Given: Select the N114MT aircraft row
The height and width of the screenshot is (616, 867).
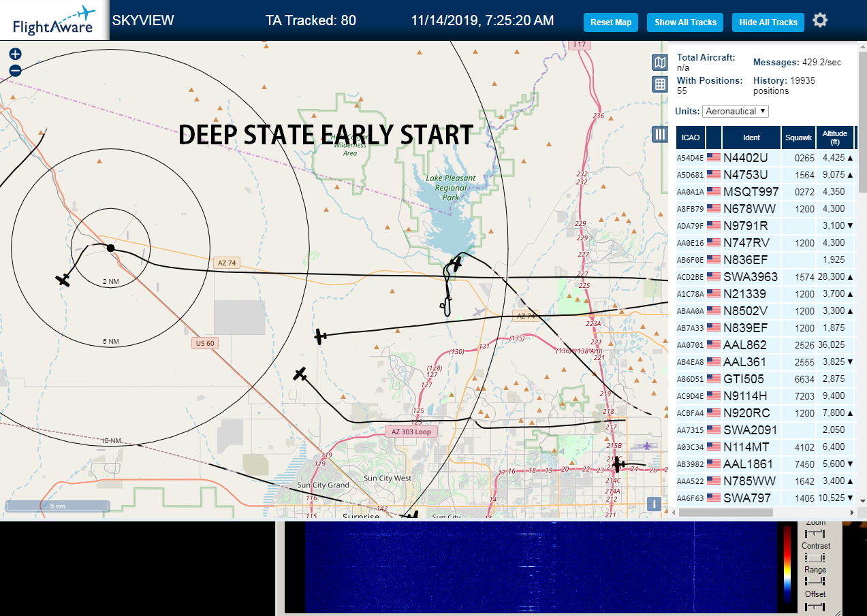Looking at the screenshot, I should 766,447.
